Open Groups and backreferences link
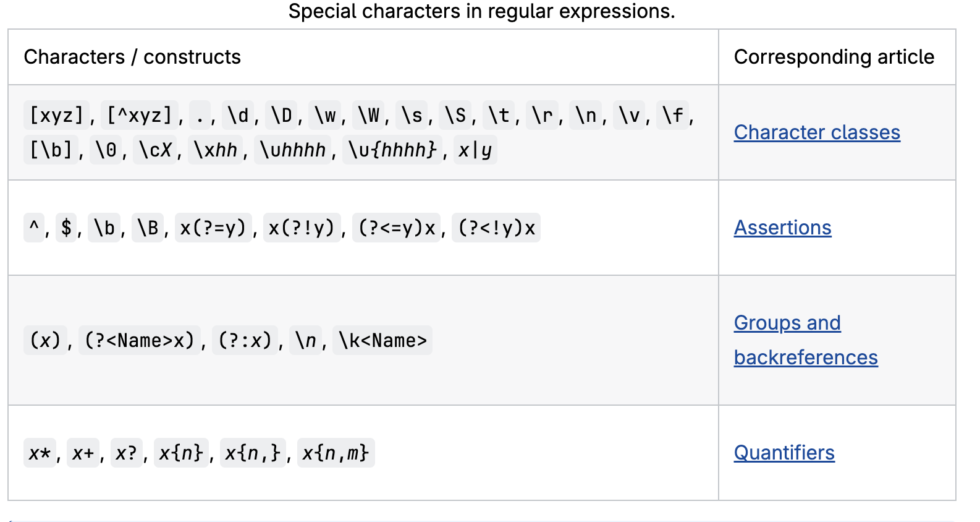The width and height of the screenshot is (980, 522). point(787,323)
